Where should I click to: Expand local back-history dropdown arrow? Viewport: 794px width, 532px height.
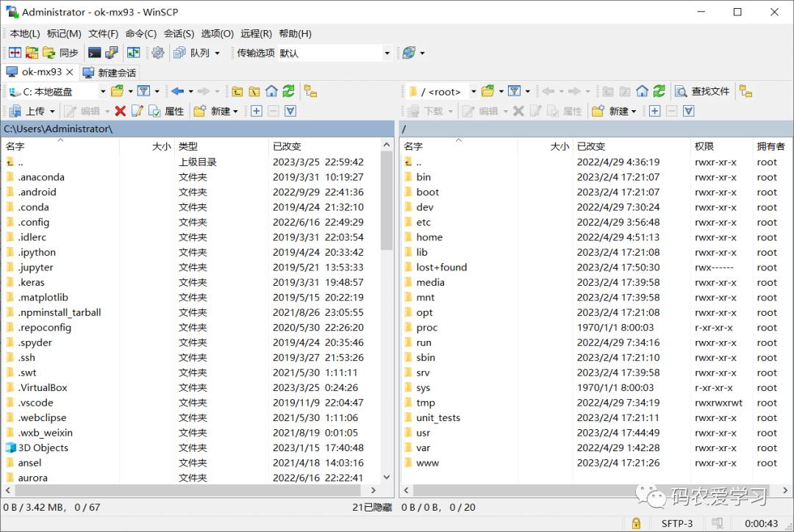tap(191, 91)
